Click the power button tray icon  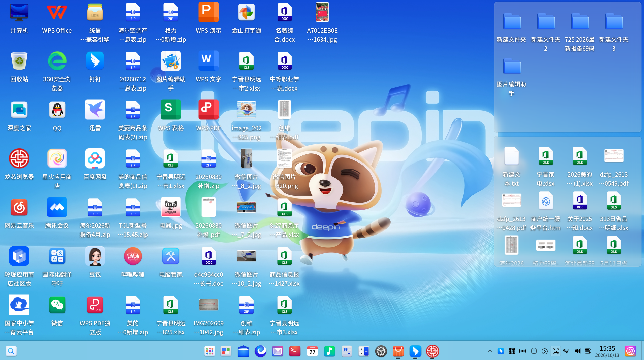coord(534,351)
